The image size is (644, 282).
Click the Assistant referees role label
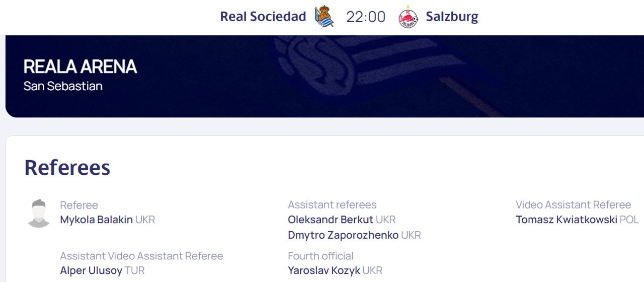[x=332, y=204]
